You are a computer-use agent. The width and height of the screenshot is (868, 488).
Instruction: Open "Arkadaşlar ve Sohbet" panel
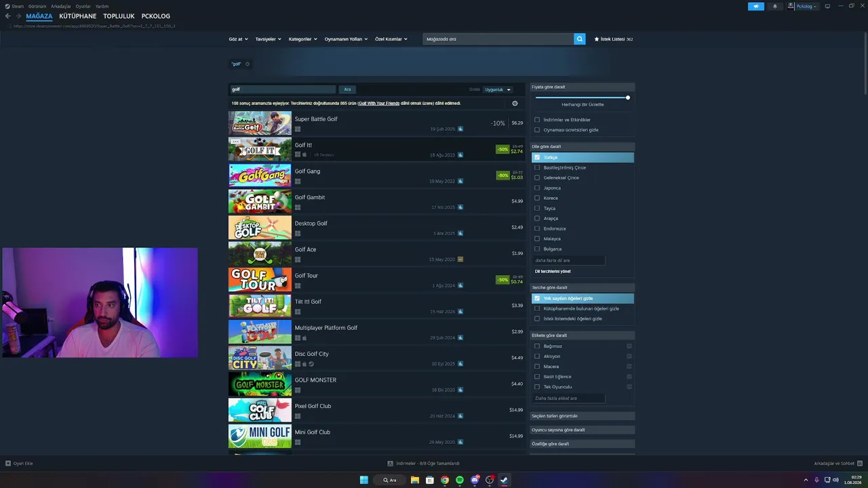pyautogui.click(x=833, y=464)
